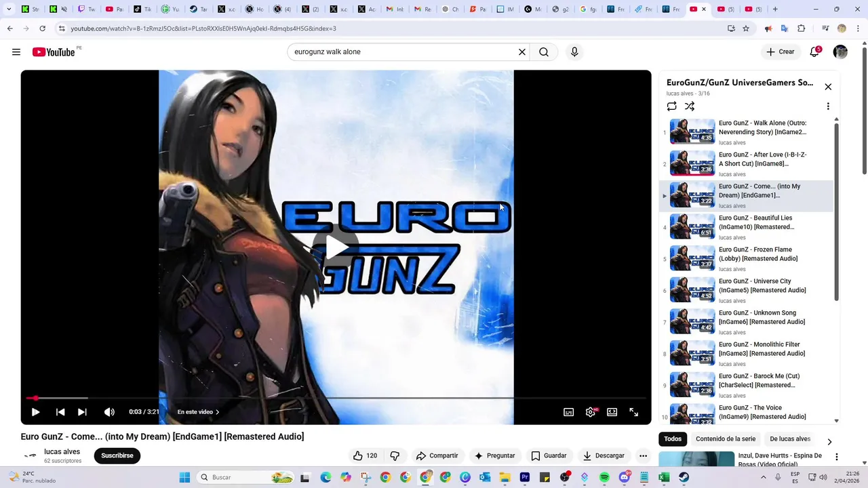The height and width of the screenshot is (488, 868).
Task: Select 'Barock Me (Cut)' playlist item
Action: 746,385
